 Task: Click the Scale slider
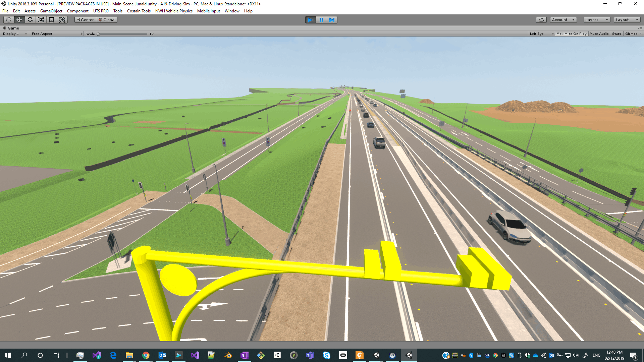click(122, 34)
